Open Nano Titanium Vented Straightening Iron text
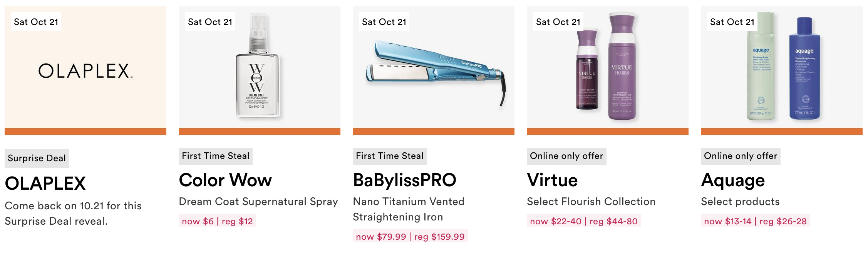Image resolution: width=868 pixels, height=257 pixels. coord(409,209)
